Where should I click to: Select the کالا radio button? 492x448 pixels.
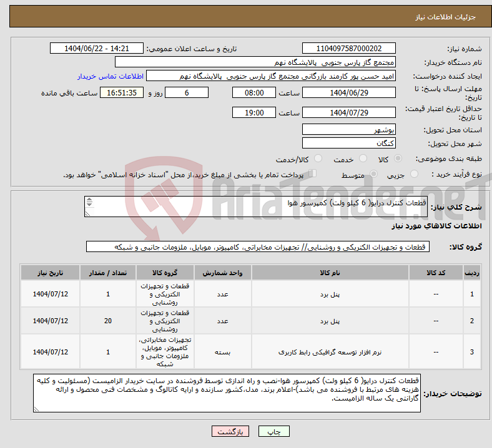point(398,158)
